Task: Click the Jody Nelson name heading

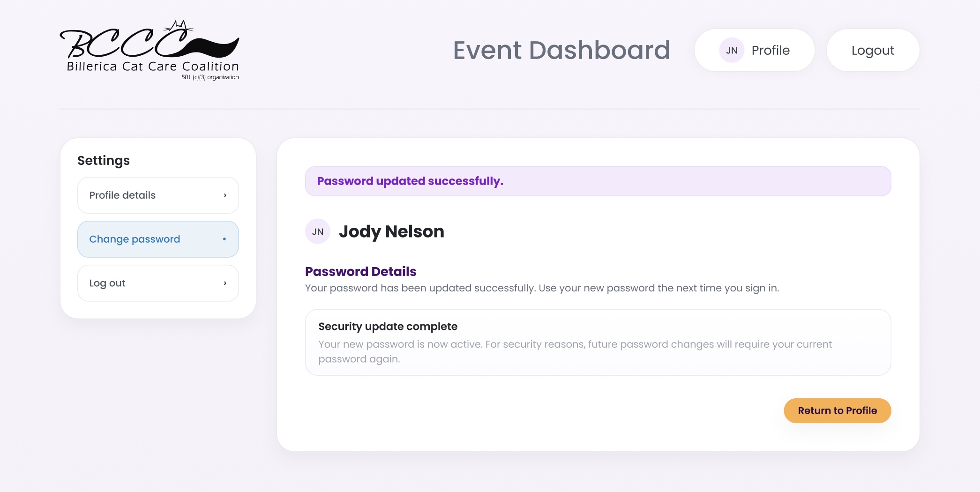Action: click(391, 231)
